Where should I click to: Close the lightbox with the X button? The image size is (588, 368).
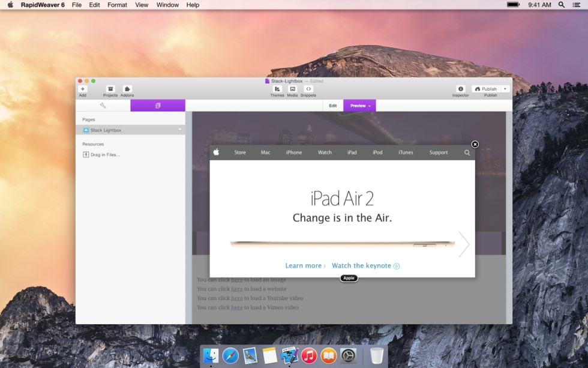[475, 145]
